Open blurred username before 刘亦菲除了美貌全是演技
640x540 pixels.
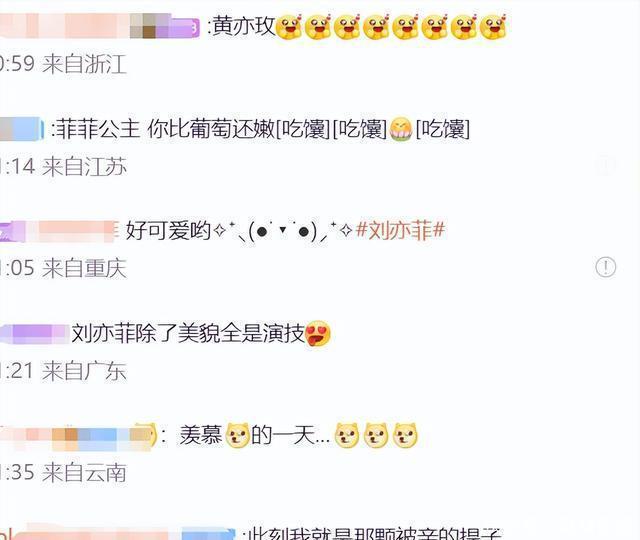(34, 334)
